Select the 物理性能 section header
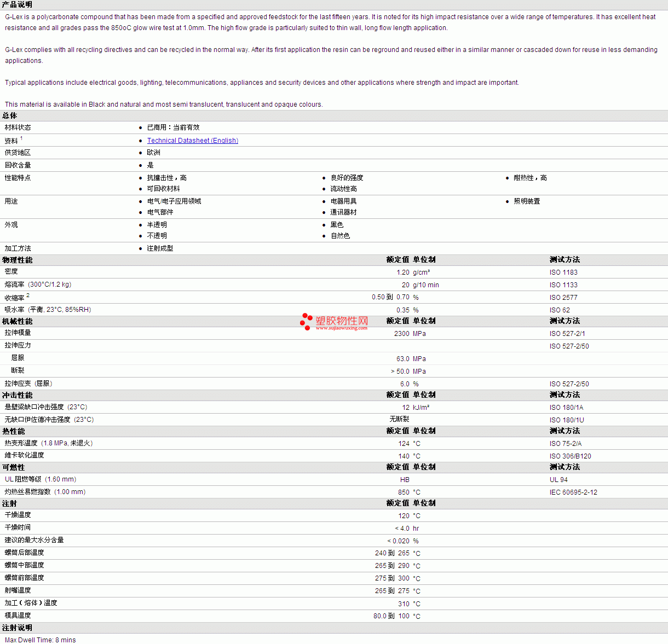Image resolution: width=668 pixels, height=644 pixels. tap(17, 260)
